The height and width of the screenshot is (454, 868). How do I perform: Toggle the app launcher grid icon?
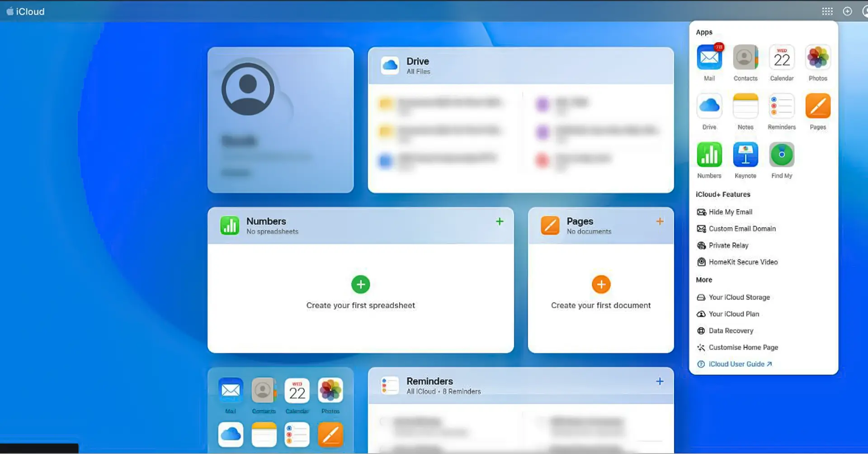(x=827, y=11)
